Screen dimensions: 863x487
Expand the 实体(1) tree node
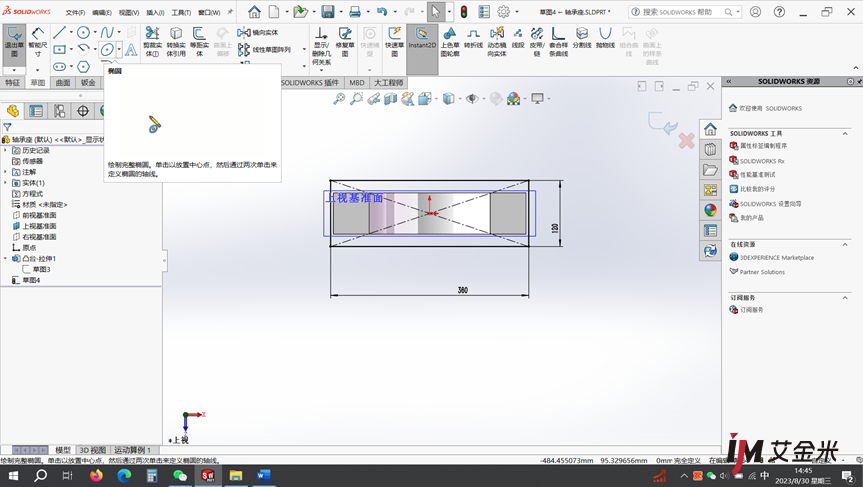(x=6, y=183)
